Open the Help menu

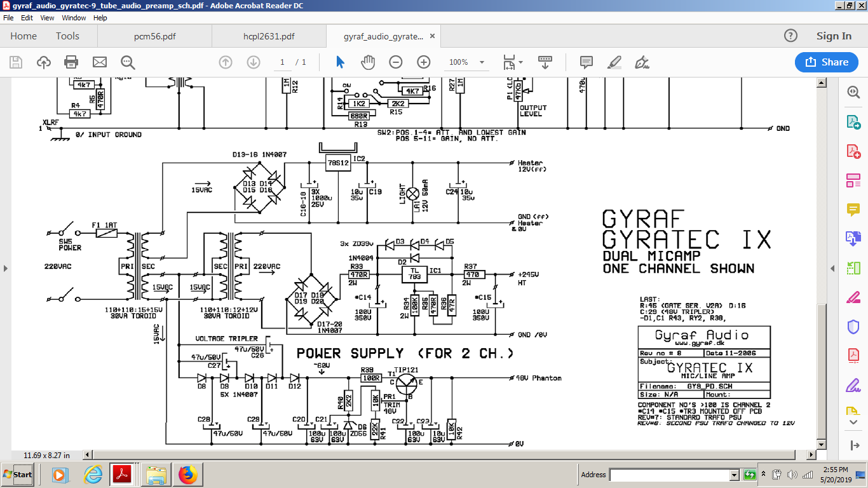click(x=100, y=18)
